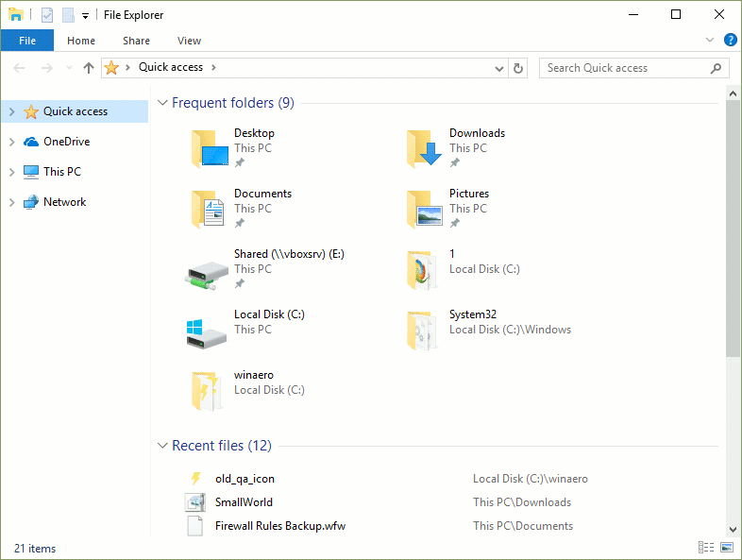Expand OneDrive in navigation pane

(x=12, y=142)
